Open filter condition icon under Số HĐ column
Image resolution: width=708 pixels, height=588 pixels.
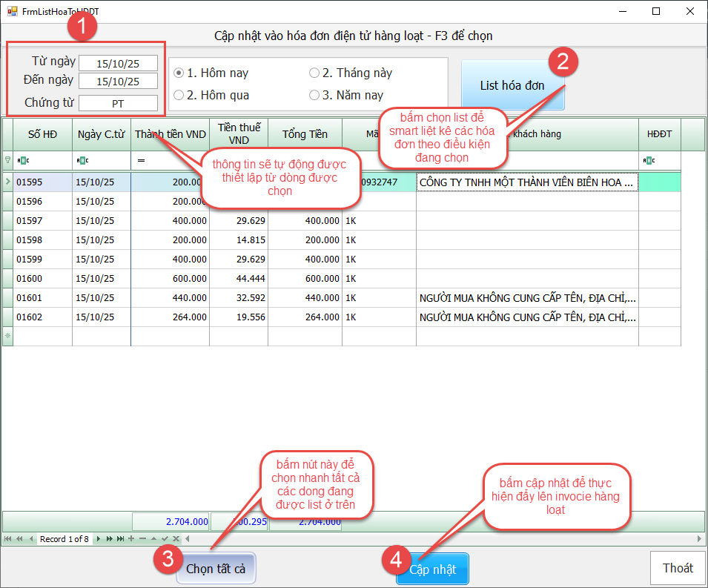[x=22, y=160]
